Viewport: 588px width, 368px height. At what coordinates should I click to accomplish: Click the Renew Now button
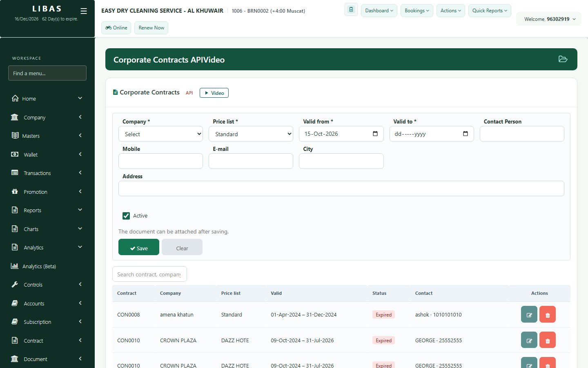151,28
